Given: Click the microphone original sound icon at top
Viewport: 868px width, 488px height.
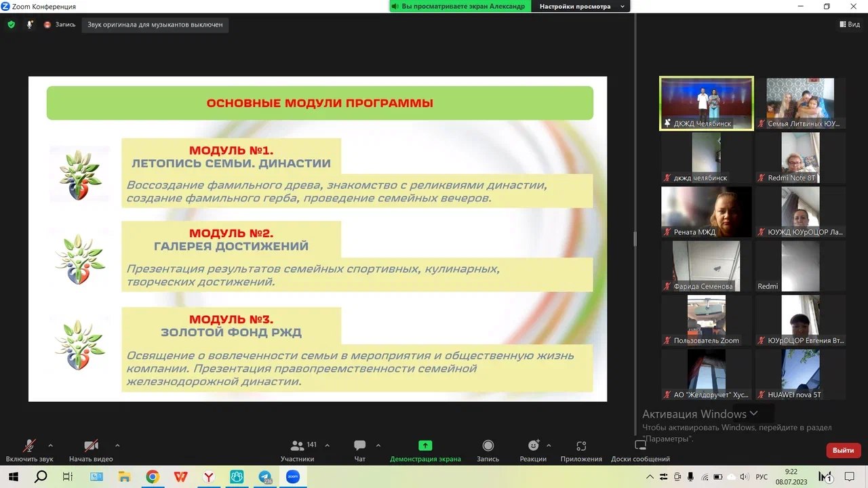Looking at the screenshot, I should point(30,24).
